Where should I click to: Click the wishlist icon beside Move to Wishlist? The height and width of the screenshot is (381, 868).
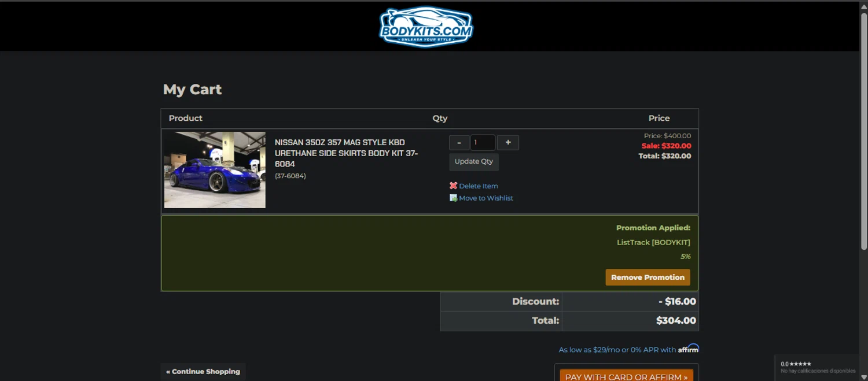pos(453,198)
